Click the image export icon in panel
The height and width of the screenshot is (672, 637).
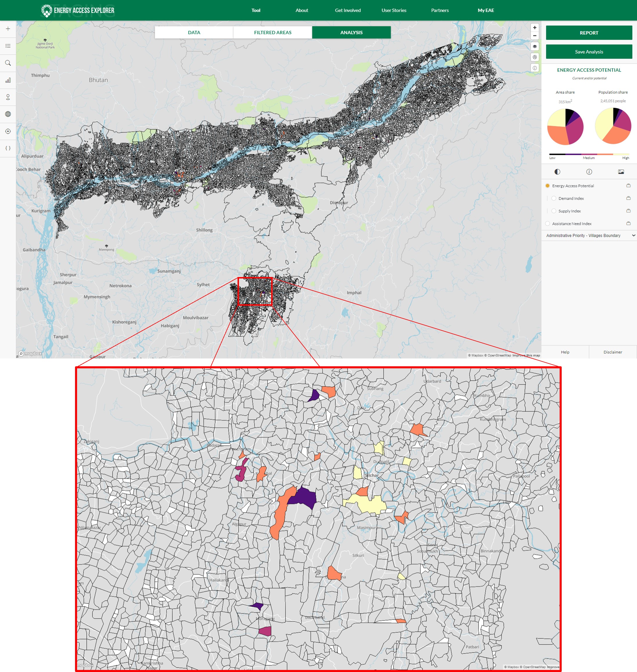pyautogui.click(x=621, y=172)
